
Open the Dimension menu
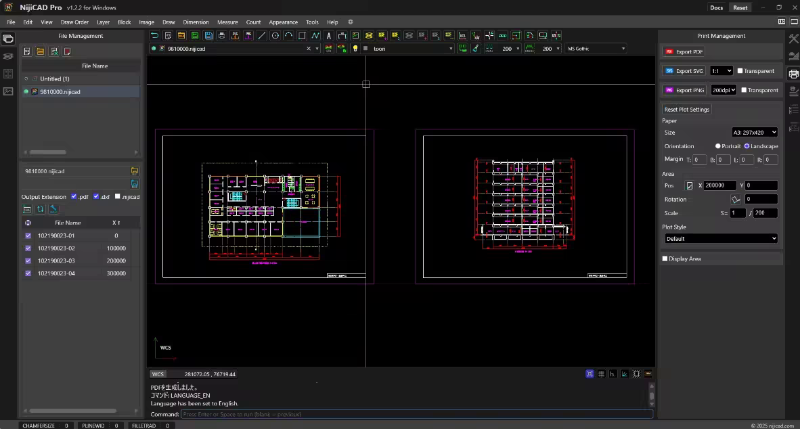pos(196,21)
